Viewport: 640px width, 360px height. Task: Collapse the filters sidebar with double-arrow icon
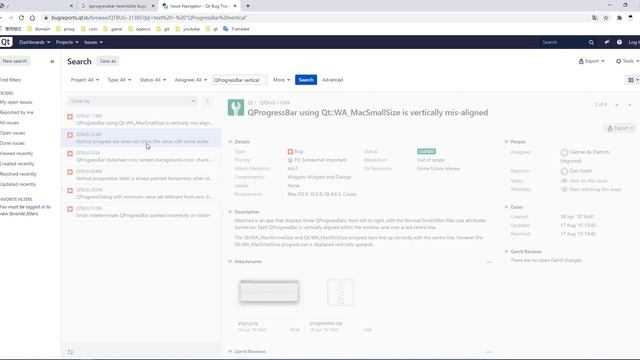tap(52, 61)
